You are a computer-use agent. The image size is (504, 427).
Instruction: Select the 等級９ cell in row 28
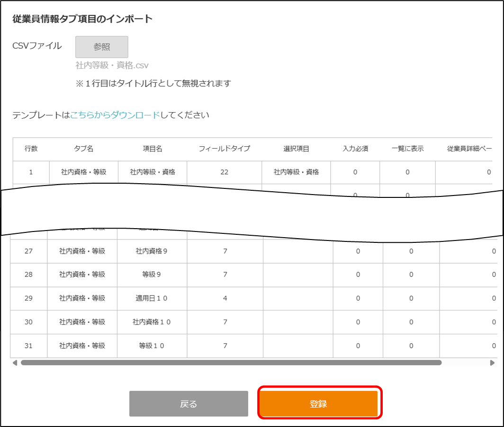[152, 275]
